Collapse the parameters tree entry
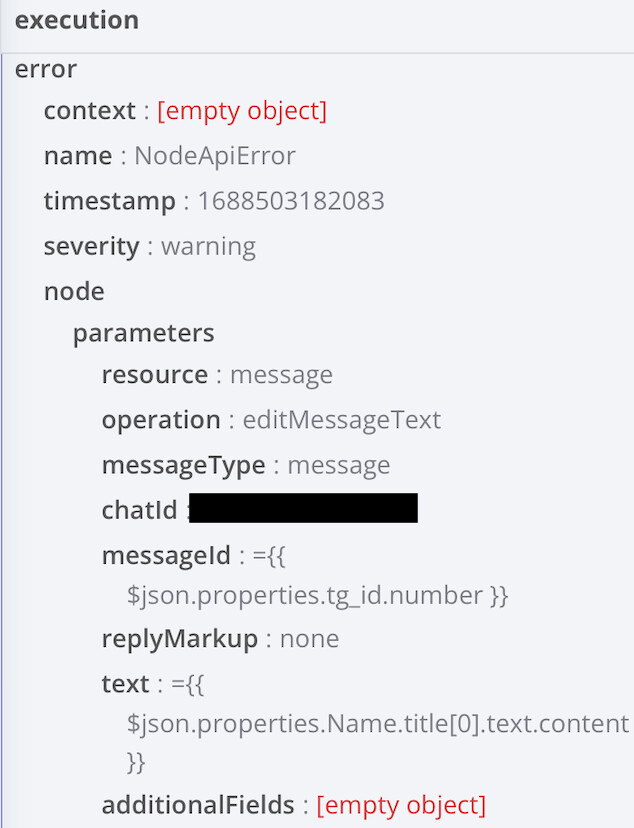Screen dimensions: 634x828 pyautogui.click(x=143, y=332)
